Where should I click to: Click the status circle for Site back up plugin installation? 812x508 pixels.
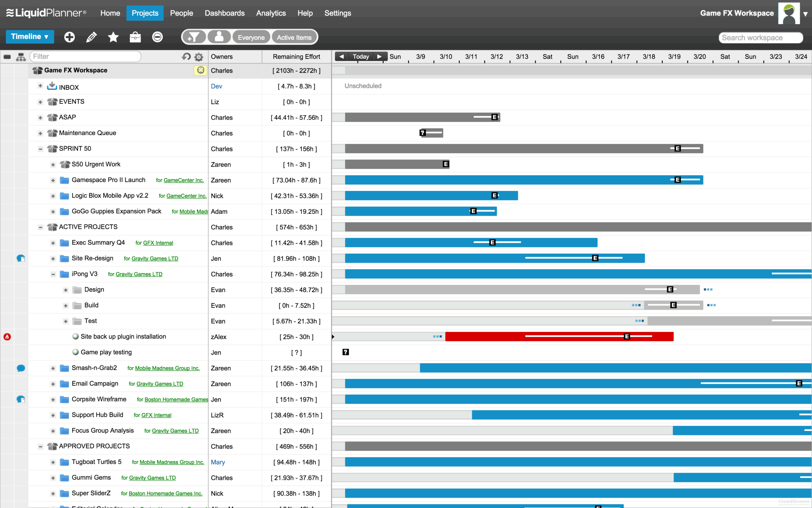coord(75,336)
